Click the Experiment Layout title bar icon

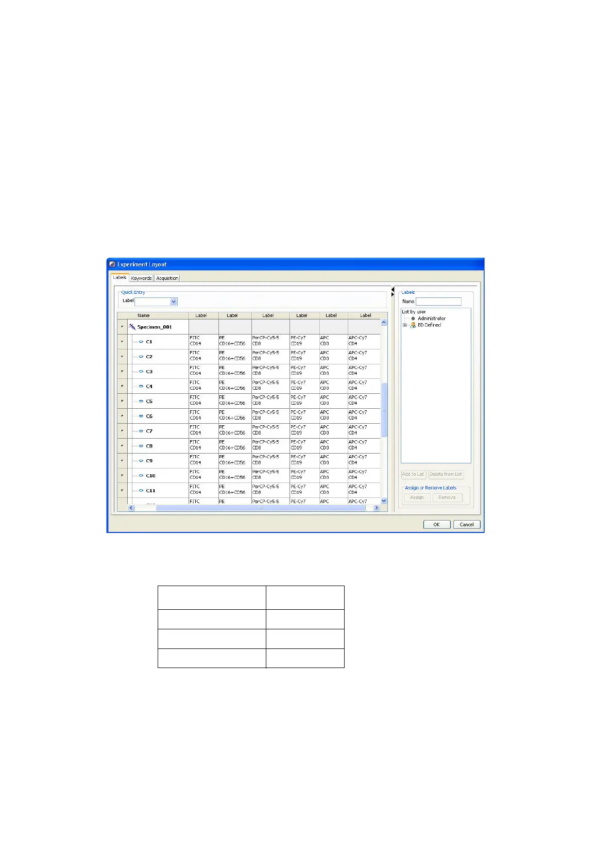[x=112, y=264]
